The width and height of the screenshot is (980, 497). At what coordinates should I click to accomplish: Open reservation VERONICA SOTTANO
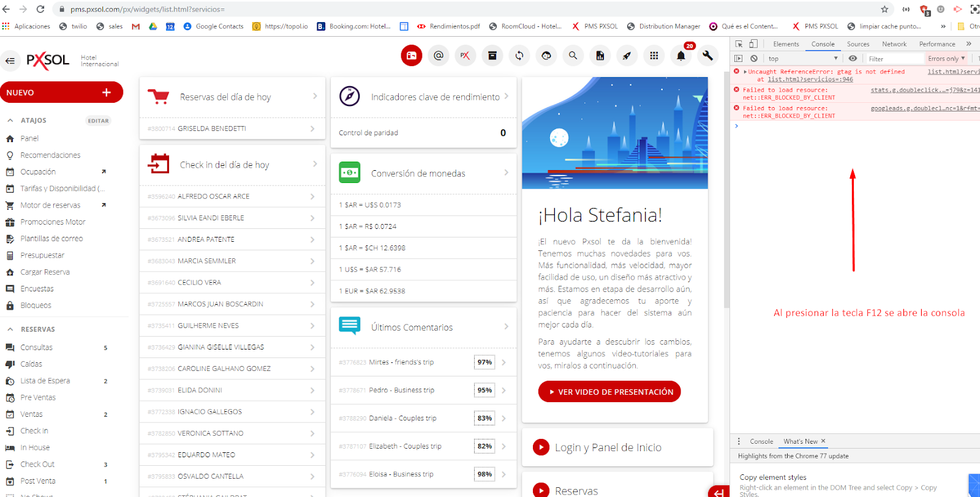click(232, 433)
